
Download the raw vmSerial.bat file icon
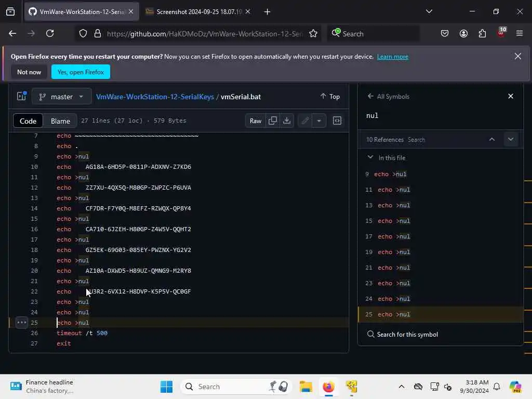coord(287,121)
